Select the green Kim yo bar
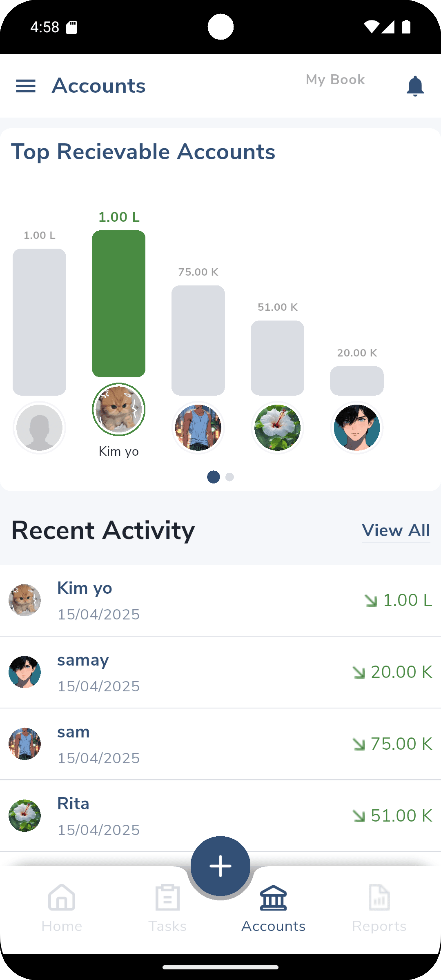The width and height of the screenshot is (441, 980). click(x=119, y=303)
